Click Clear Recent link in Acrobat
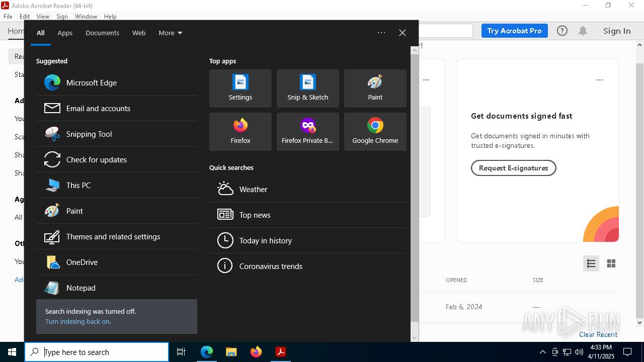Viewport: 644px width, 362px height. 598,334
